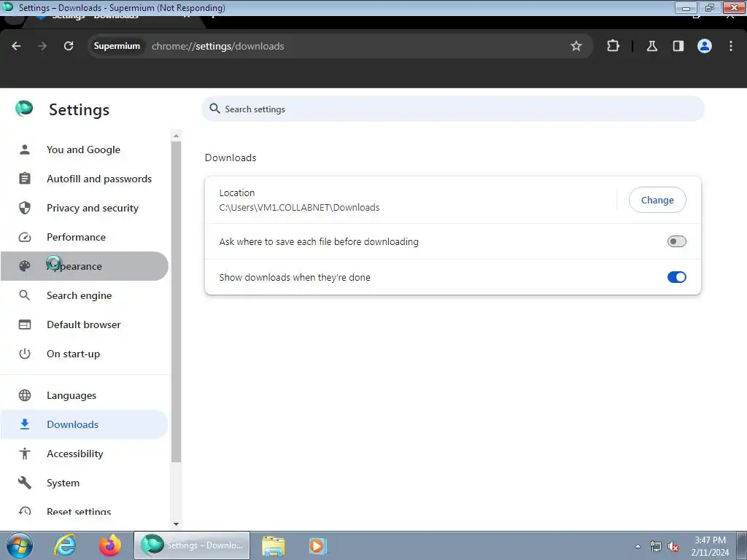Click the download arrow icon beside Downloads

coord(25,424)
